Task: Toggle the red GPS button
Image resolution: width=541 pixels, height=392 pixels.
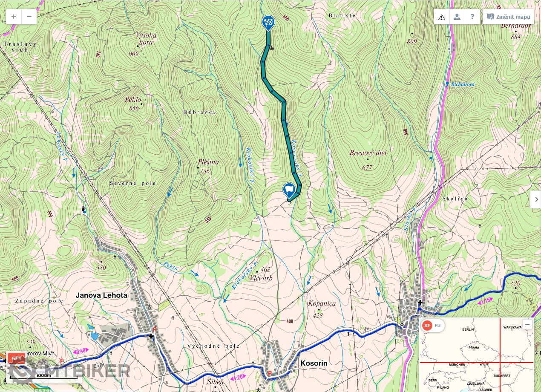Action: pyautogui.click(x=16, y=359)
